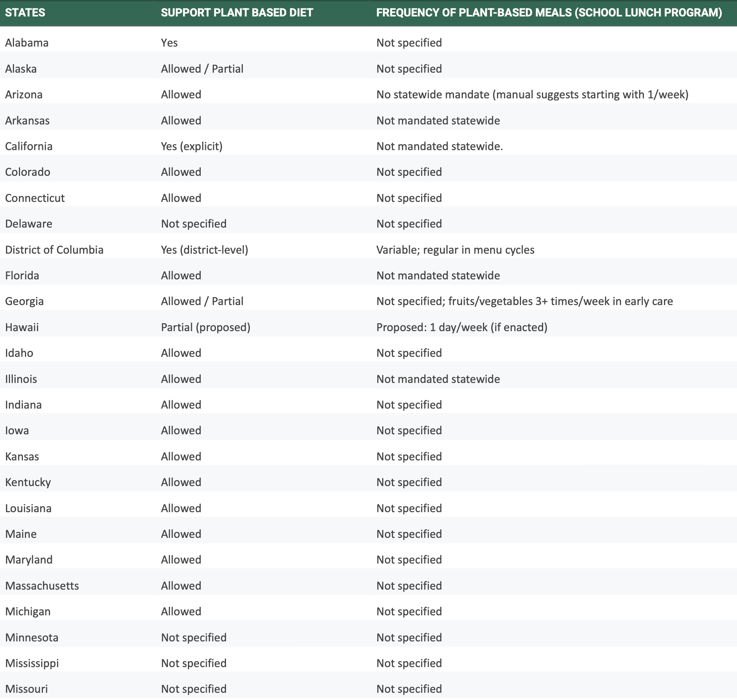737x700 pixels.
Task: Select Georgia's fruits/vegetables frequency cell
Action: (524, 301)
